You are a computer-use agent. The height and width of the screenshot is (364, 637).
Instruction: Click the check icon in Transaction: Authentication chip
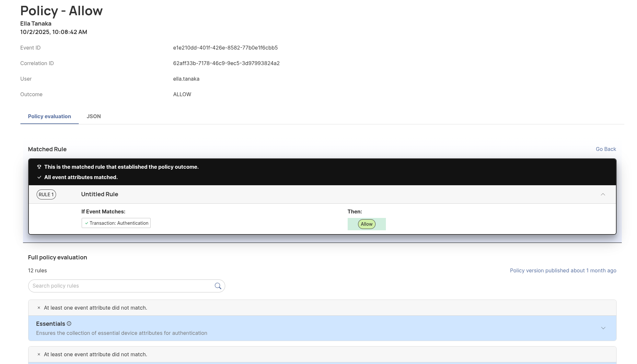coord(87,223)
